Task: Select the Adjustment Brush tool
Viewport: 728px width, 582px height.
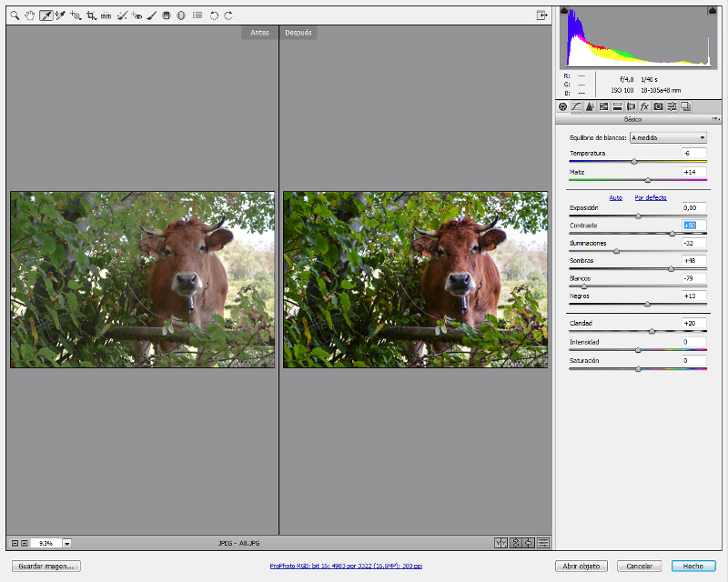Action: [x=151, y=15]
